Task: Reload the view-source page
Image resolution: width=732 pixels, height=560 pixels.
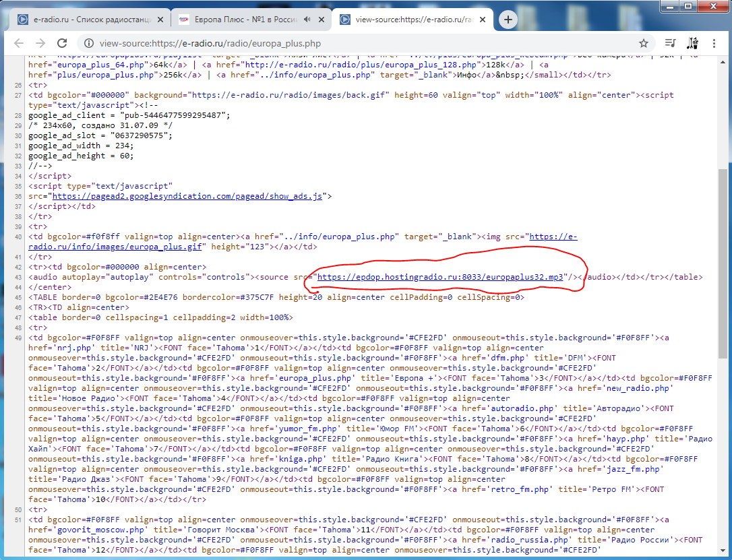Action: click(62, 43)
